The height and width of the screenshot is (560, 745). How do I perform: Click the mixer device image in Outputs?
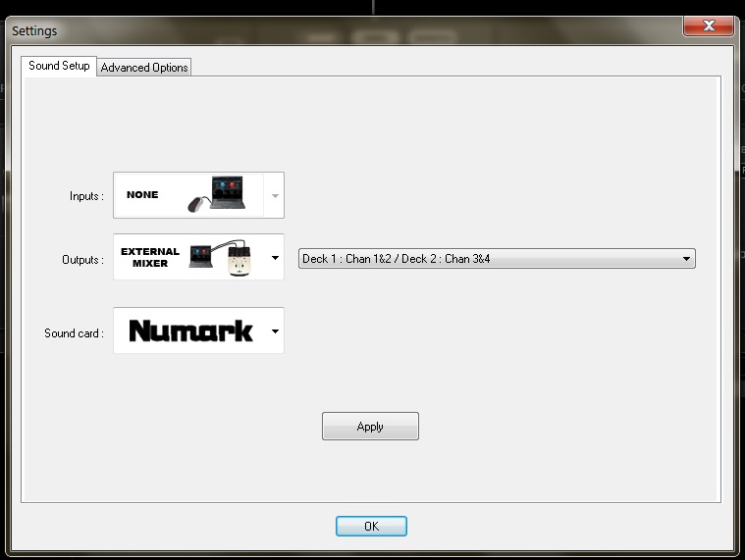[239, 262]
